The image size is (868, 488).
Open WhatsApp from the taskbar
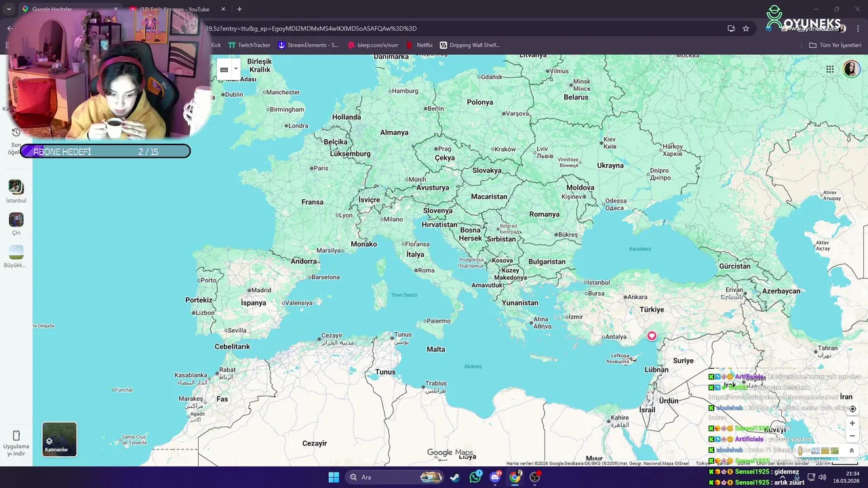tap(475, 477)
